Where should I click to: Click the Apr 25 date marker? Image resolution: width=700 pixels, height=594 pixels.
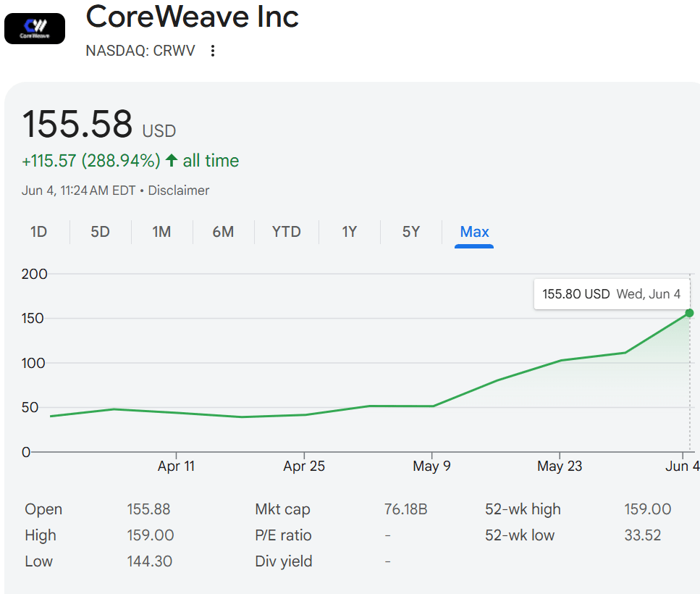(304, 466)
